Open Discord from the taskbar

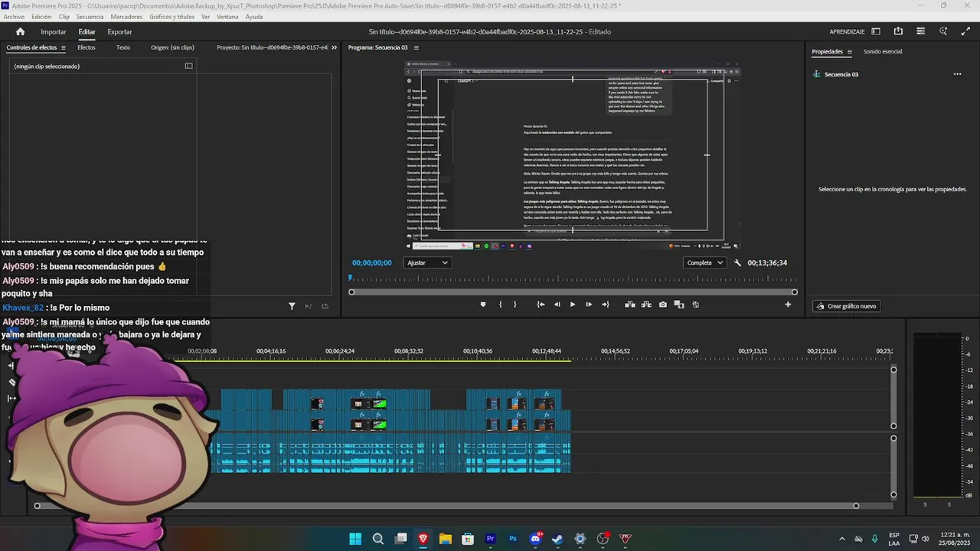click(x=535, y=539)
